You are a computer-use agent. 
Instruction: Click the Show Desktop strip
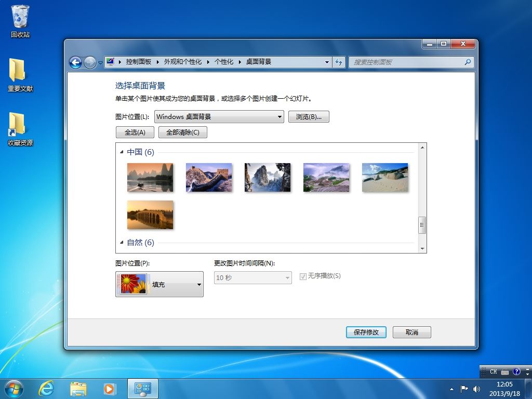click(528, 389)
